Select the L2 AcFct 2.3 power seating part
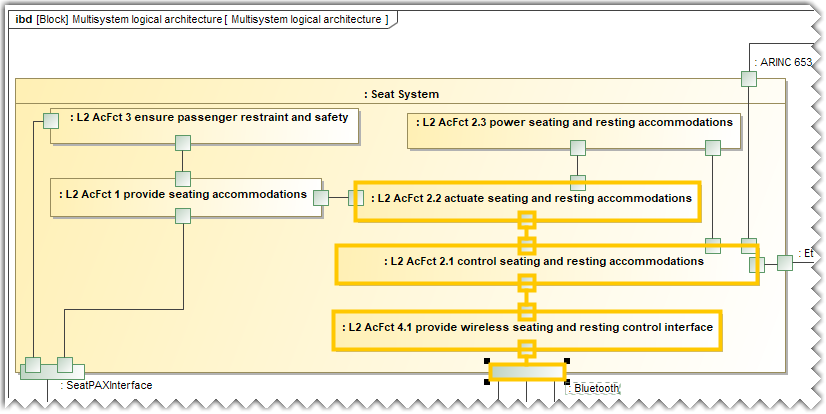 (x=574, y=131)
